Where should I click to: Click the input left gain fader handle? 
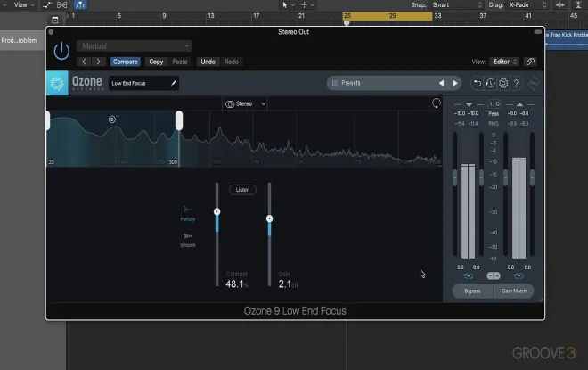point(455,177)
